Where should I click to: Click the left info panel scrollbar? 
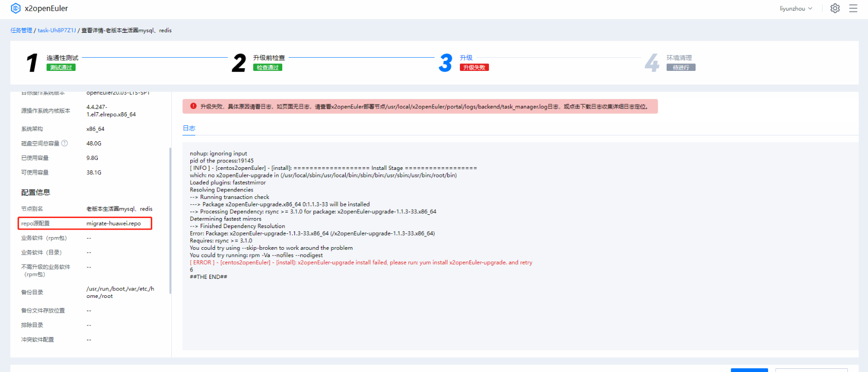tap(170, 220)
